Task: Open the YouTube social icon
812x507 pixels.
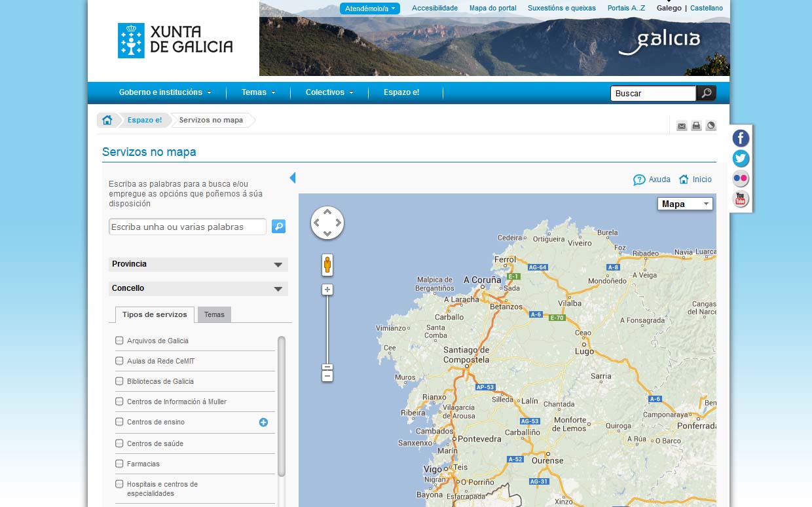Action: click(741, 198)
